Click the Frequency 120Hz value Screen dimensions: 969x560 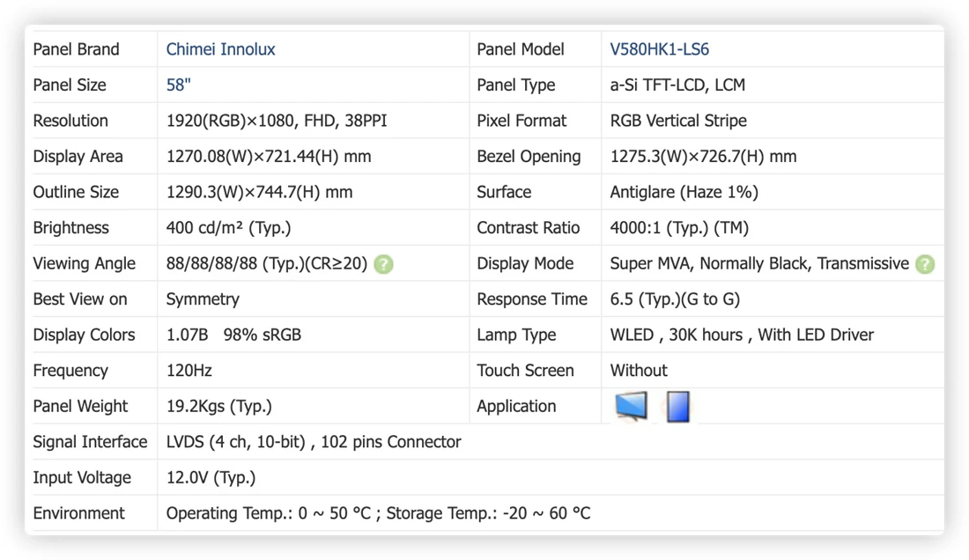[x=189, y=371]
